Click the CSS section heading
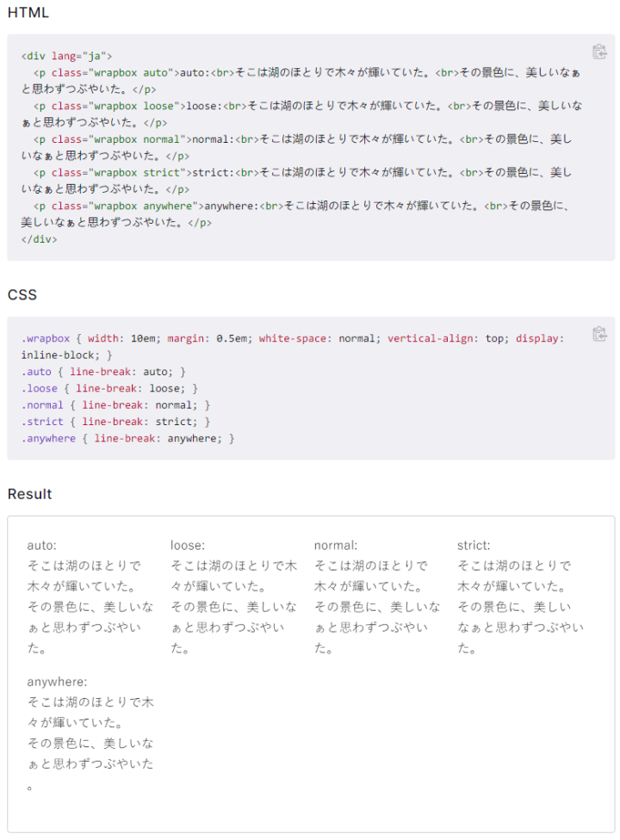 (22, 294)
